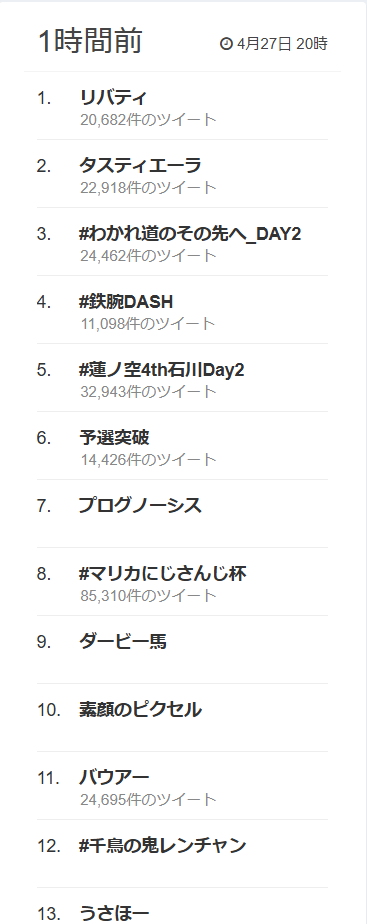Open the #マリカにじさんじ杯 hashtag
Screen dimensions: 367x924
[163, 573]
